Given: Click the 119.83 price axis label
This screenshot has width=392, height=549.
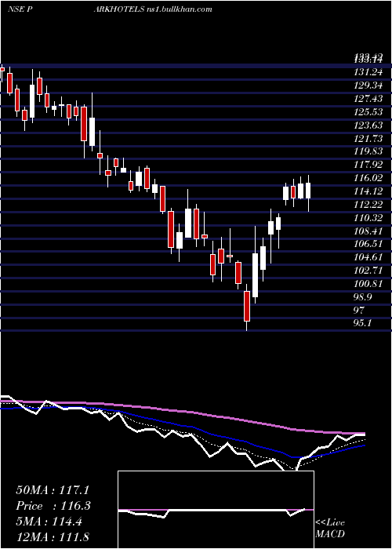Looking at the screenshot, I should tap(368, 151).
